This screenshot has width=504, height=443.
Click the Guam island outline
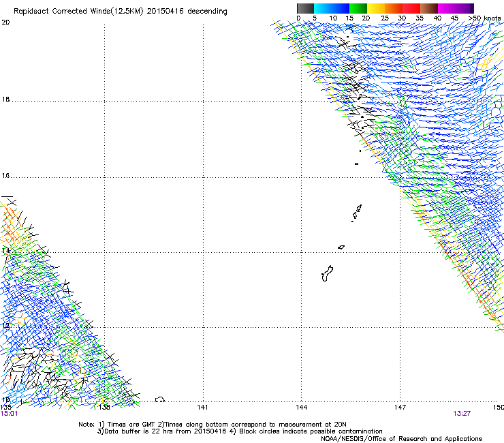(x=327, y=273)
